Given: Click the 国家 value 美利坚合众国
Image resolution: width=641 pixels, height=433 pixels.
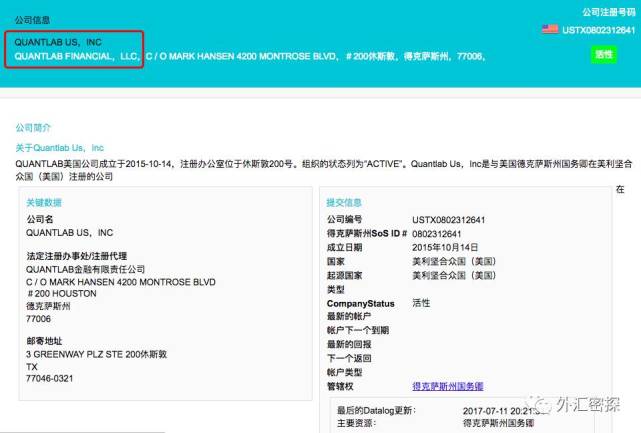Looking at the screenshot, I should point(454,261).
